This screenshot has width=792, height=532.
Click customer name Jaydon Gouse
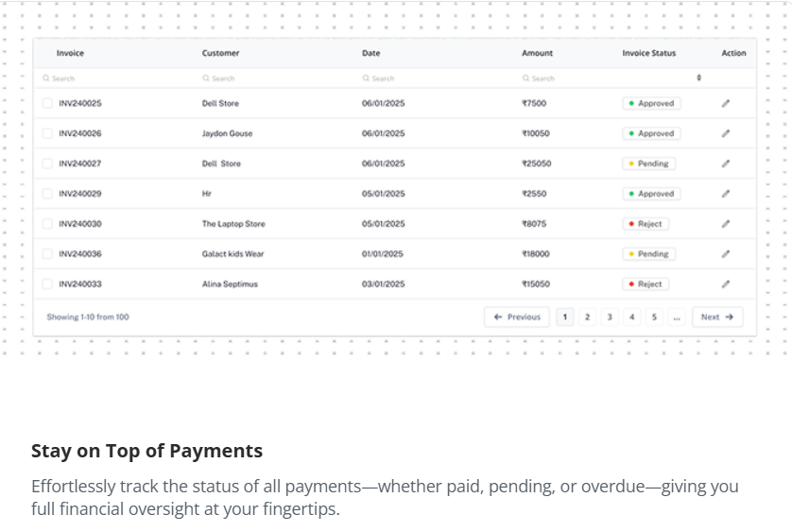[227, 133]
